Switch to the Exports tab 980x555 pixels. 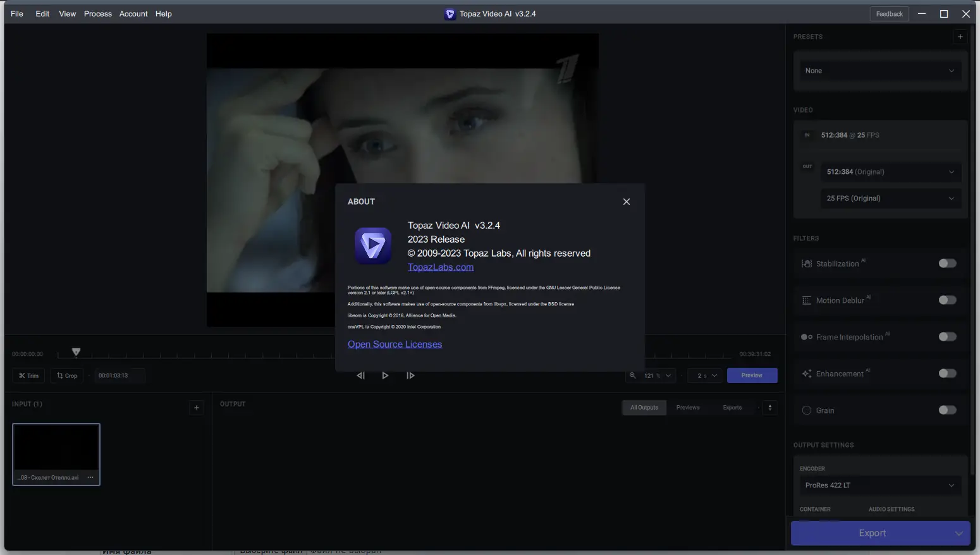point(732,408)
